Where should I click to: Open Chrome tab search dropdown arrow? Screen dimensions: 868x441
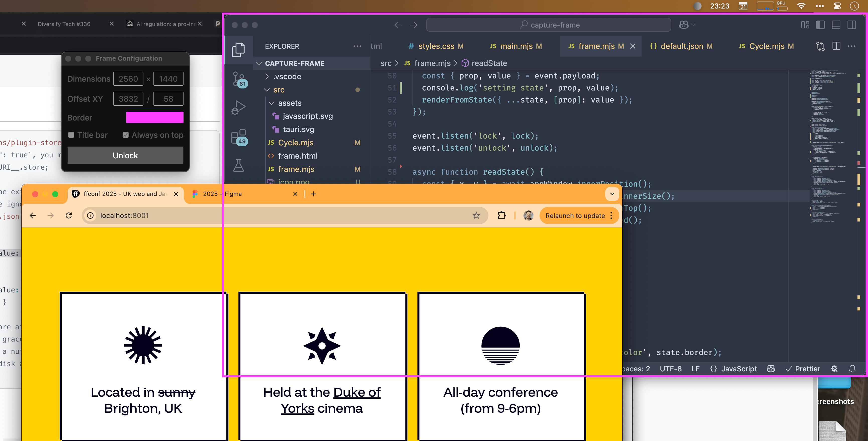[612, 194]
